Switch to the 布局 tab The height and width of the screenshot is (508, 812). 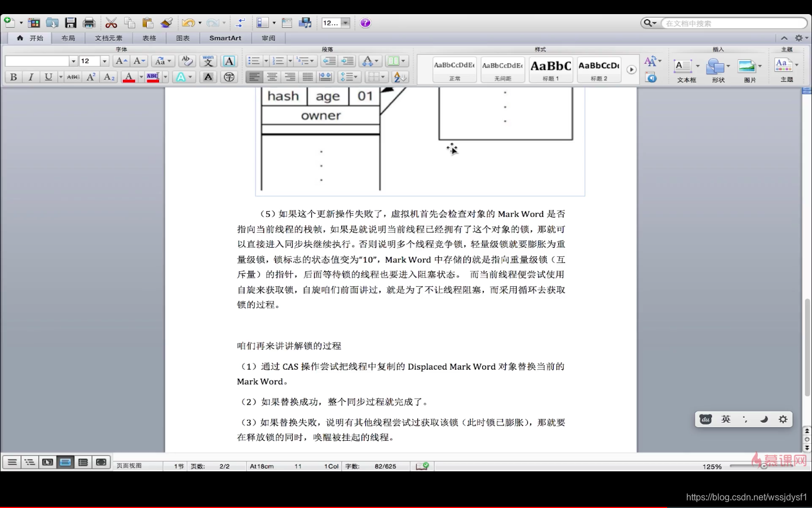tap(68, 38)
